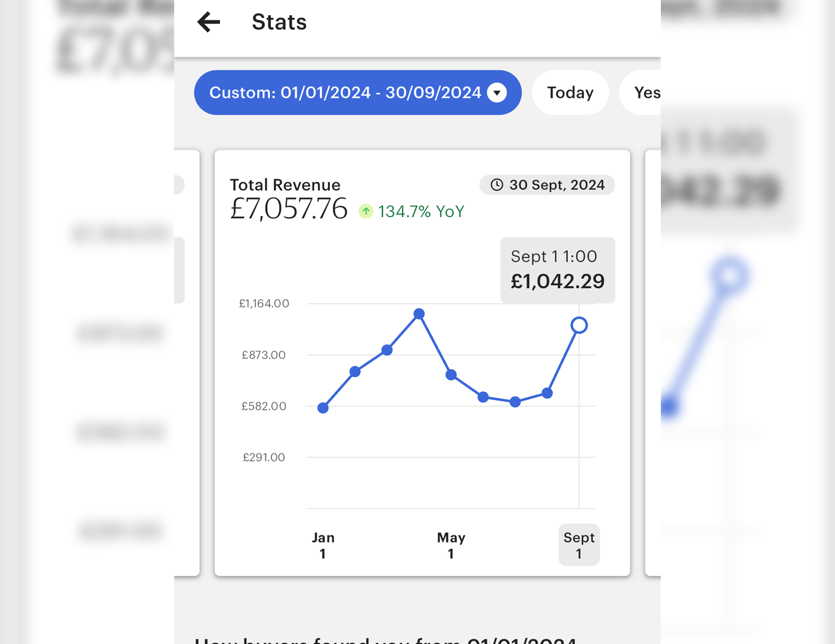
Task: Show the next stats card on right
Action: click(x=652, y=363)
